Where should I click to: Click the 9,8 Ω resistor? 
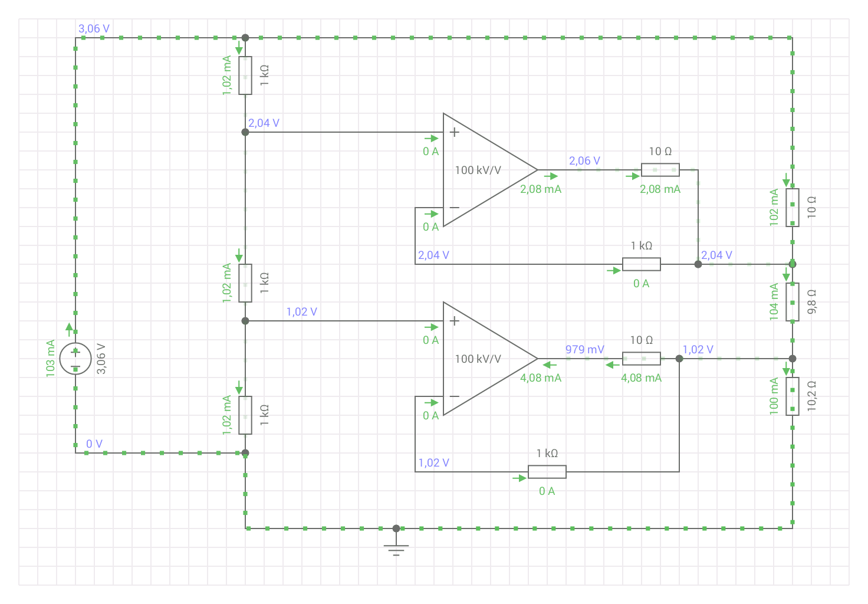(793, 302)
